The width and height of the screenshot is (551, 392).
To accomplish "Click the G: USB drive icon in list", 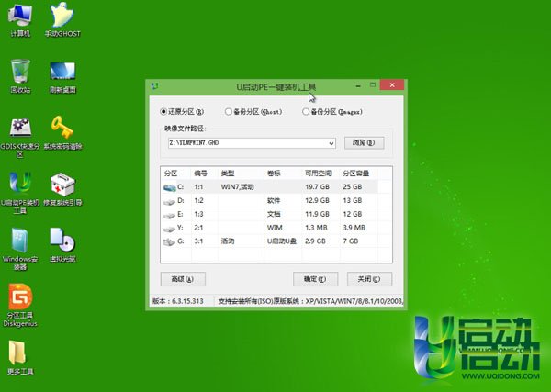I will point(169,242).
